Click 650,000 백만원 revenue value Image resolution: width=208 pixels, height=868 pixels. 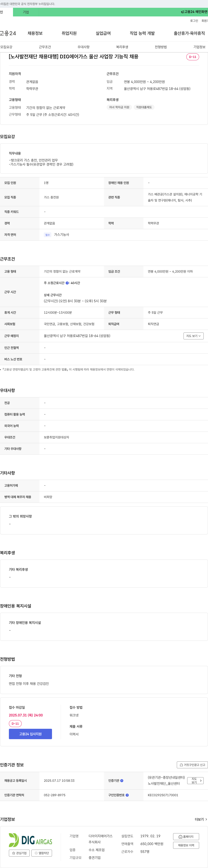click(x=152, y=844)
